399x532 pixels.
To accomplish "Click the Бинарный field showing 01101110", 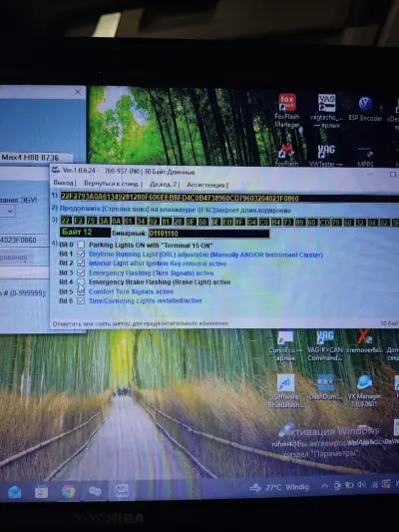I will (x=209, y=234).
